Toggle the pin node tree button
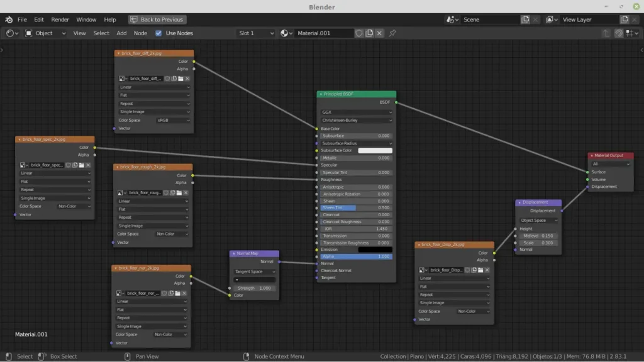The width and height of the screenshot is (644, 362). (x=392, y=33)
